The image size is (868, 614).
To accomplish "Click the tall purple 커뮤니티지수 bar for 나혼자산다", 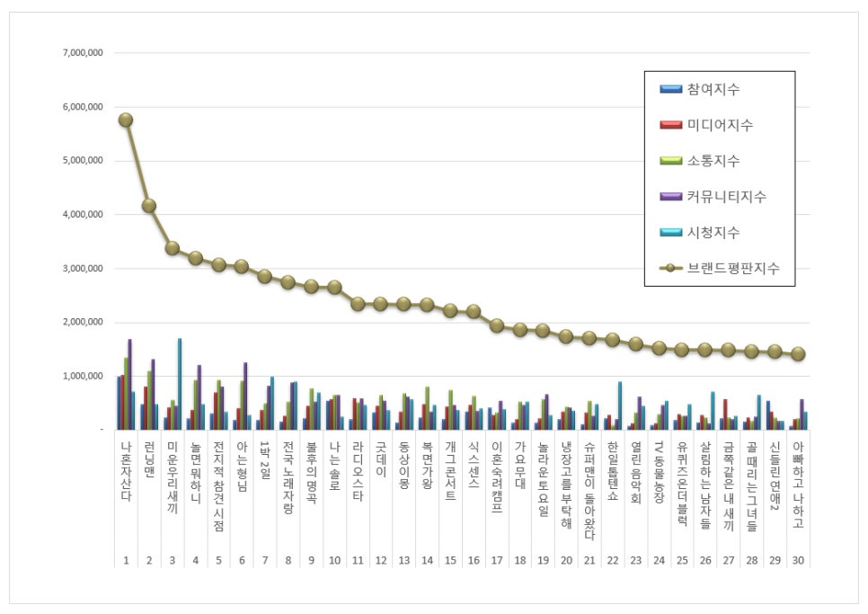I will point(129,384).
